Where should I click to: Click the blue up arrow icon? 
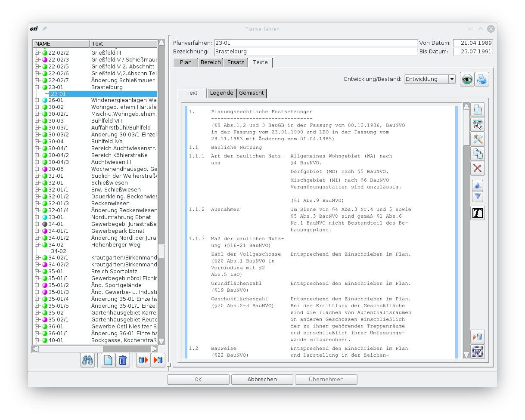[x=478, y=185]
